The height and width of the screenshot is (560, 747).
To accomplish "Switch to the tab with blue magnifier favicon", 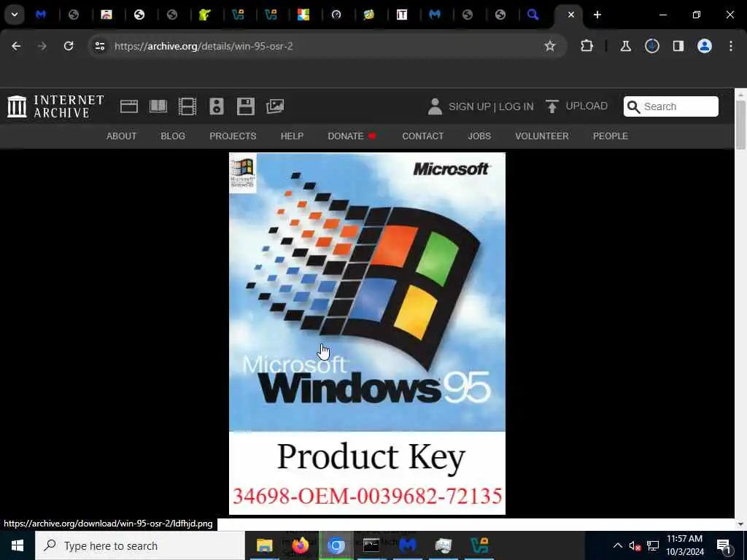I will [x=533, y=15].
